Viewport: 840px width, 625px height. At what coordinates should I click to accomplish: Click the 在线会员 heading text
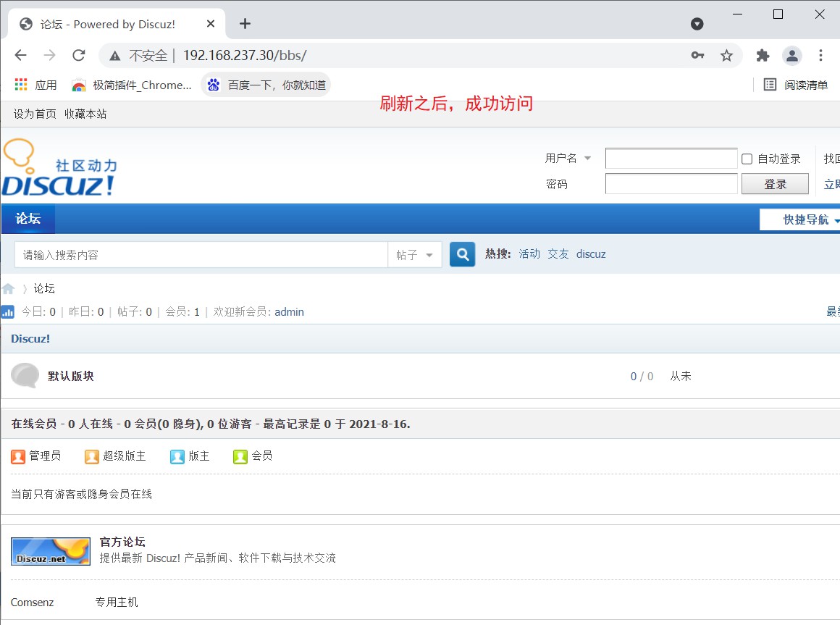click(x=34, y=424)
